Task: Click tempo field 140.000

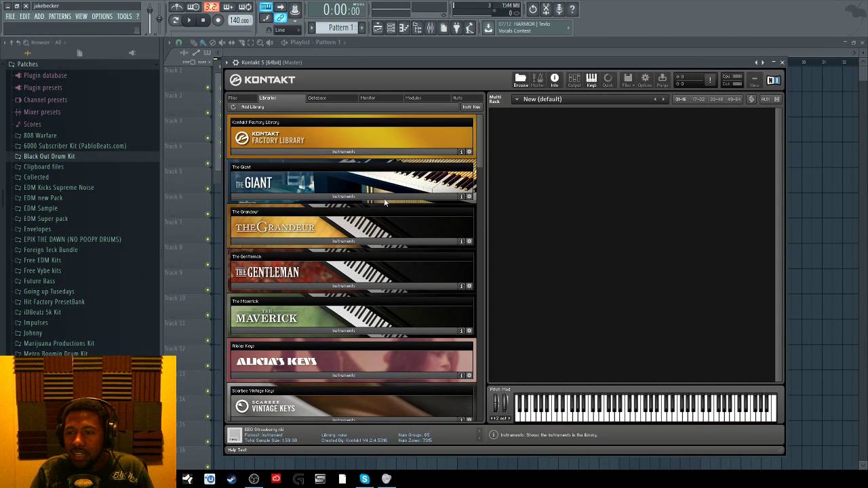Action: click(x=239, y=20)
